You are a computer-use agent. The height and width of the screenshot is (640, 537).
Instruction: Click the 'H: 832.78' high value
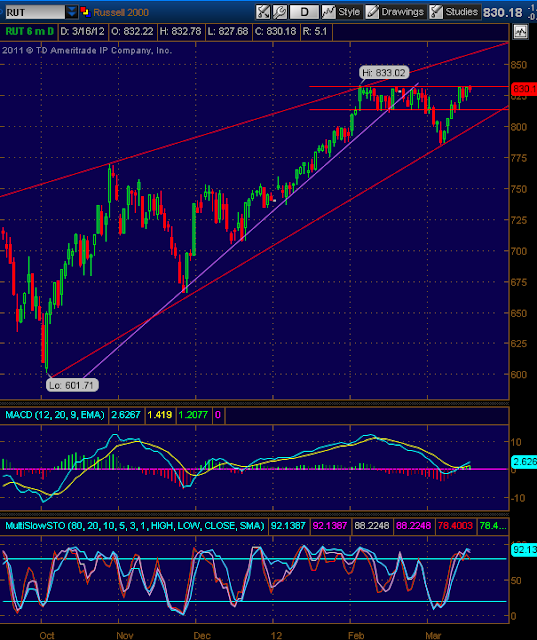pyautogui.click(x=180, y=31)
